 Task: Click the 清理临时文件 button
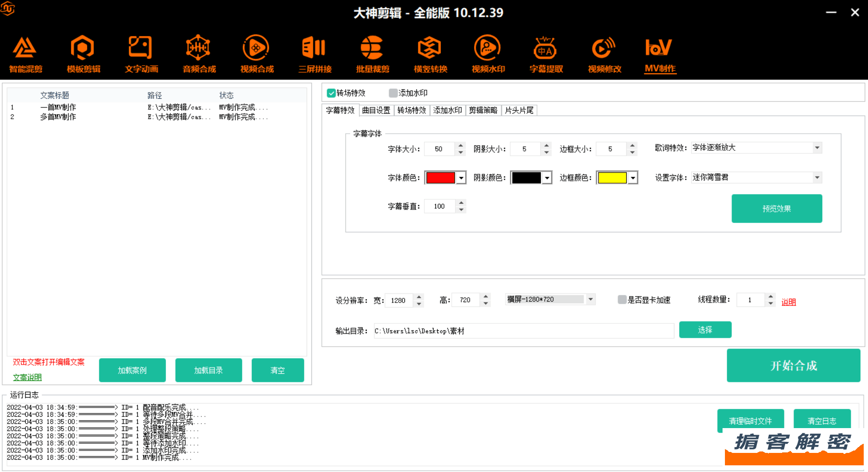click(x=750, y=420)
